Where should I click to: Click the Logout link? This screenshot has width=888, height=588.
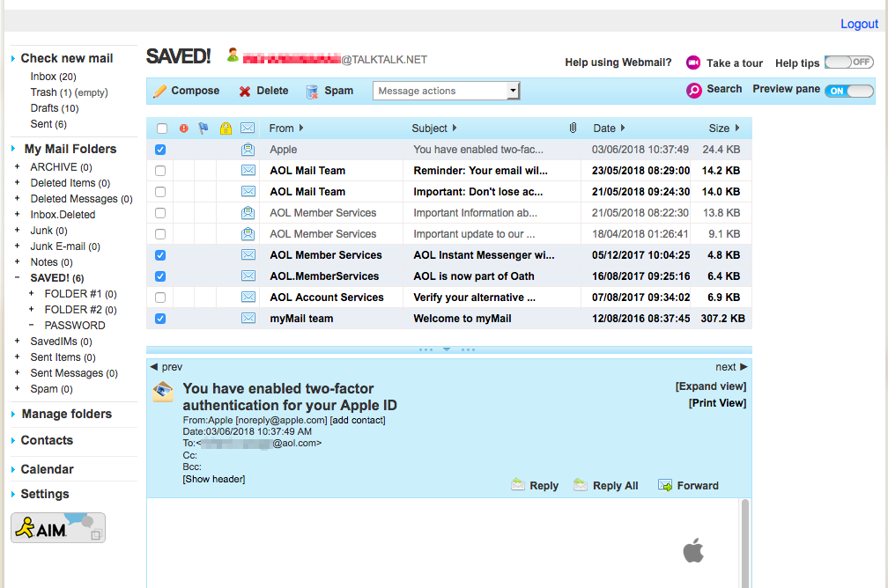(x=859, y=24)
